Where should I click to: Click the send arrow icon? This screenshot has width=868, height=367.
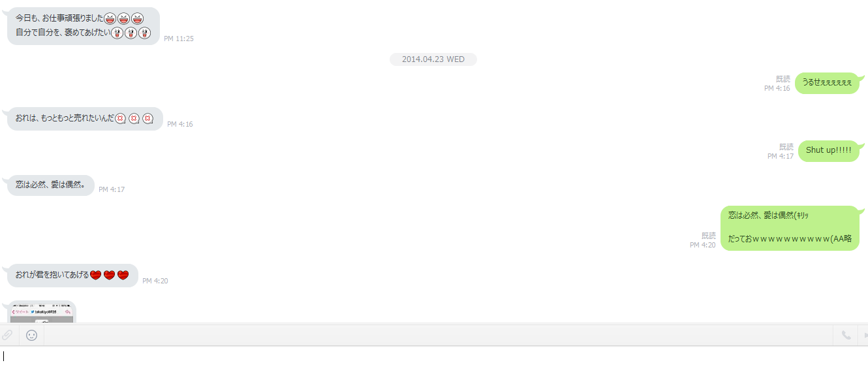coord(865,335)
